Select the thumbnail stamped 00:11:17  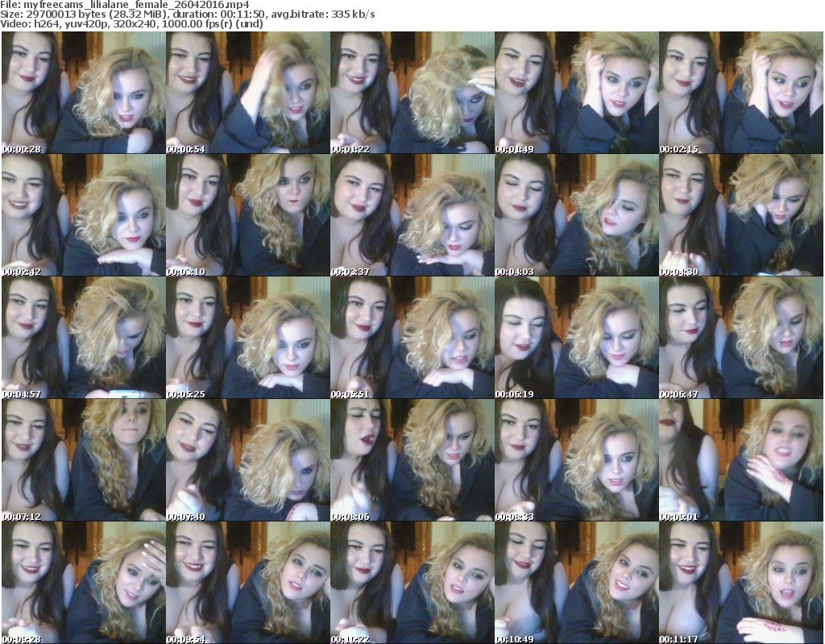pyautogui.click(x=741, y=583)
